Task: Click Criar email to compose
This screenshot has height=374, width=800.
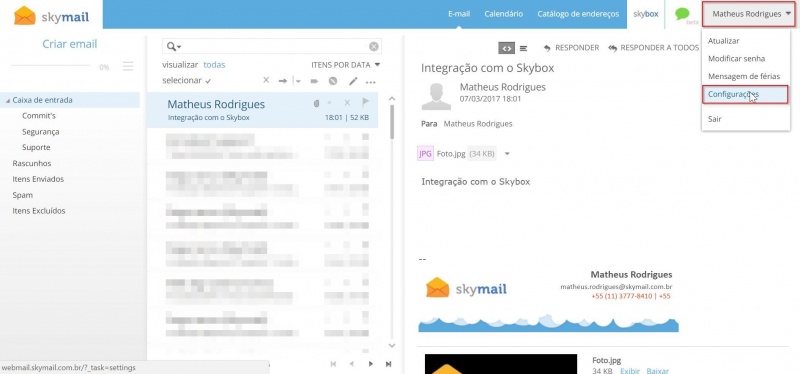Action: click(70, 44)
